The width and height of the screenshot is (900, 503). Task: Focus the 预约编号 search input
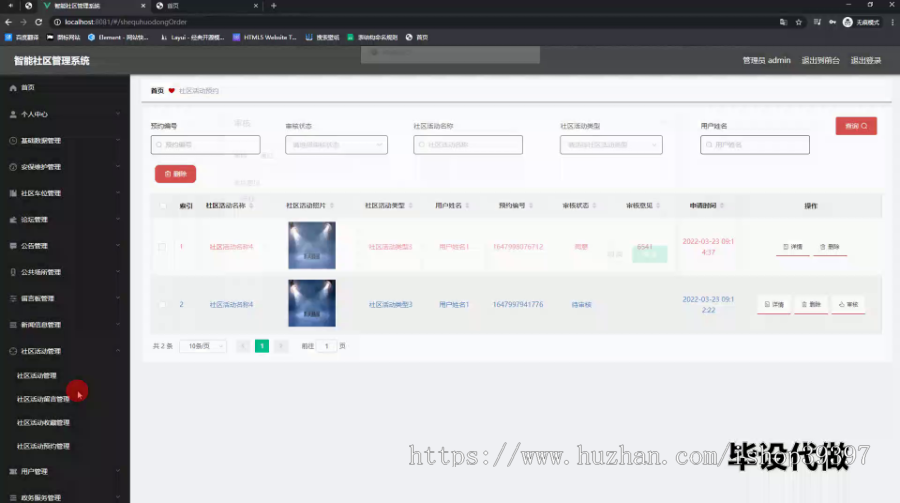[x=205, y=145]
